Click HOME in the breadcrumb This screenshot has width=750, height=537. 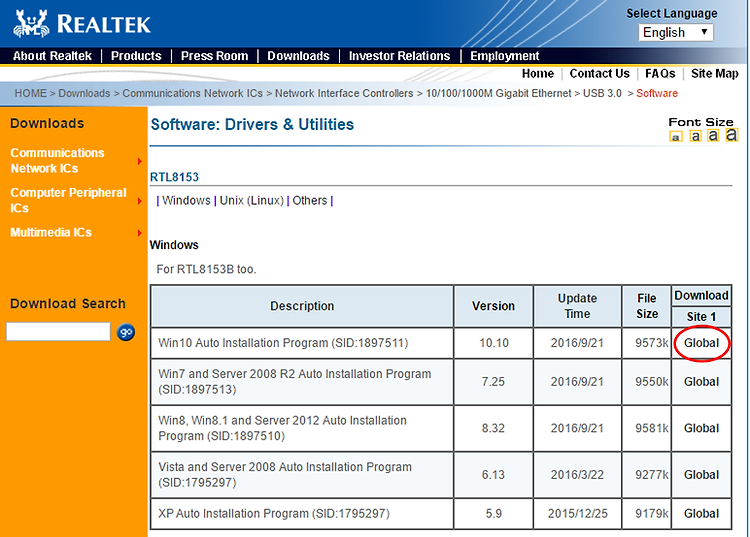tap(31, 93)
